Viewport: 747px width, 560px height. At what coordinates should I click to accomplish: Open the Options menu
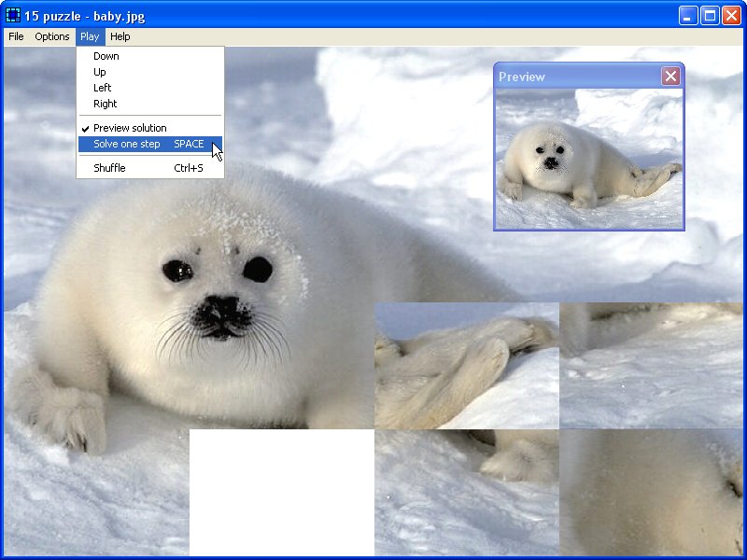(52, 36)
